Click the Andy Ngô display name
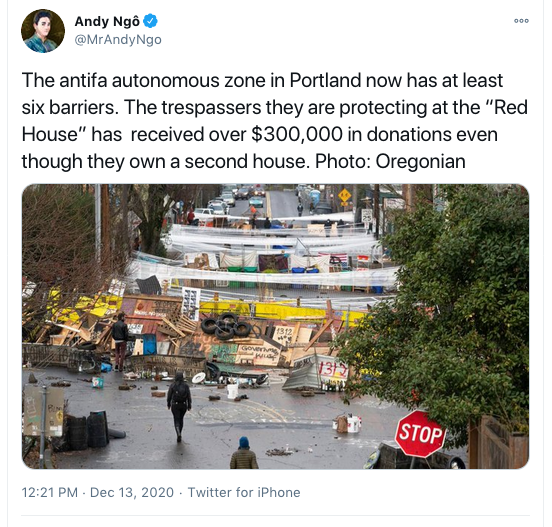Image resolution: width=552 pixels, height=527 pixels. 107,21
